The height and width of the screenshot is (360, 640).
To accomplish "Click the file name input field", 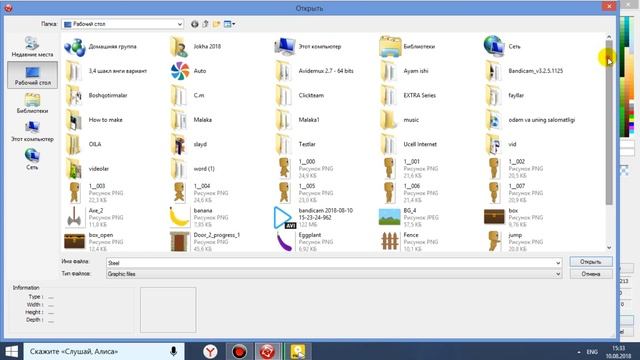I will click(330, 263).
